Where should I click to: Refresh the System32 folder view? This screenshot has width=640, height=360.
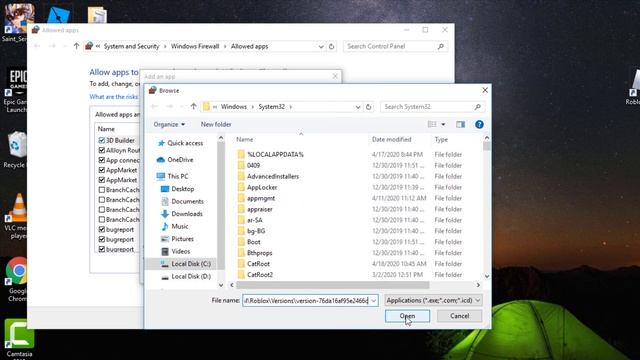click(369, 107)
